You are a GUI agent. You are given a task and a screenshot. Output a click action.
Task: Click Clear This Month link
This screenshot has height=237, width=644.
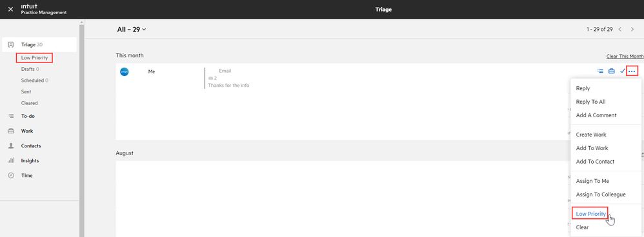point(625,57)
